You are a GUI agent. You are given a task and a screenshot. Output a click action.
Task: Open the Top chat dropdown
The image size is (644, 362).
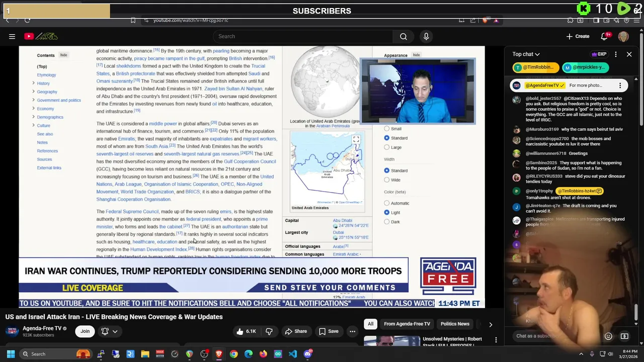pos(526,54)
